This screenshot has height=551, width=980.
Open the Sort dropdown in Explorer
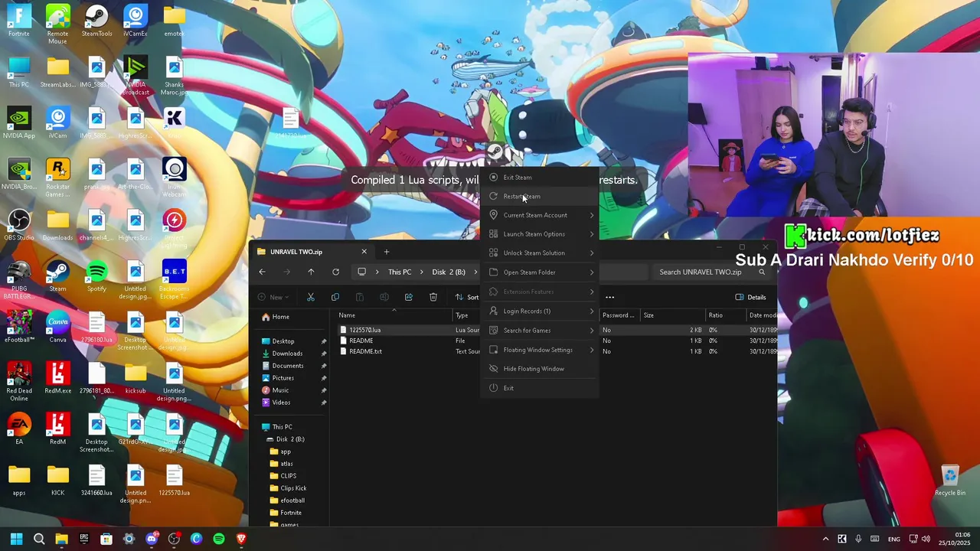point(467,297)
